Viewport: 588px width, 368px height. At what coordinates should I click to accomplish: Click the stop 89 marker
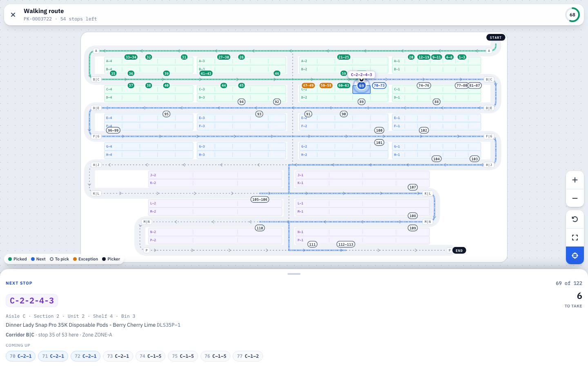click(361, 102)
